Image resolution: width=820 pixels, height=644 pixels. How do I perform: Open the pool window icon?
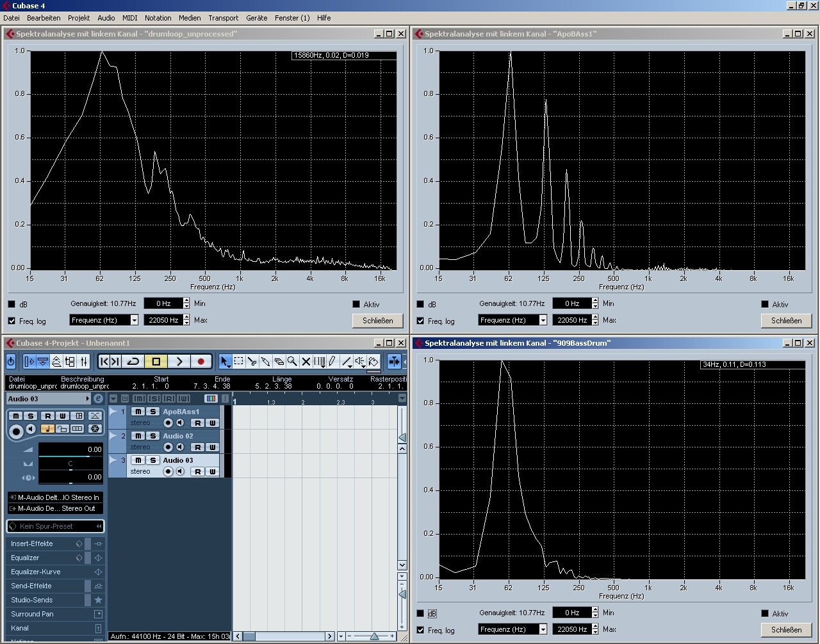point(70,362)
